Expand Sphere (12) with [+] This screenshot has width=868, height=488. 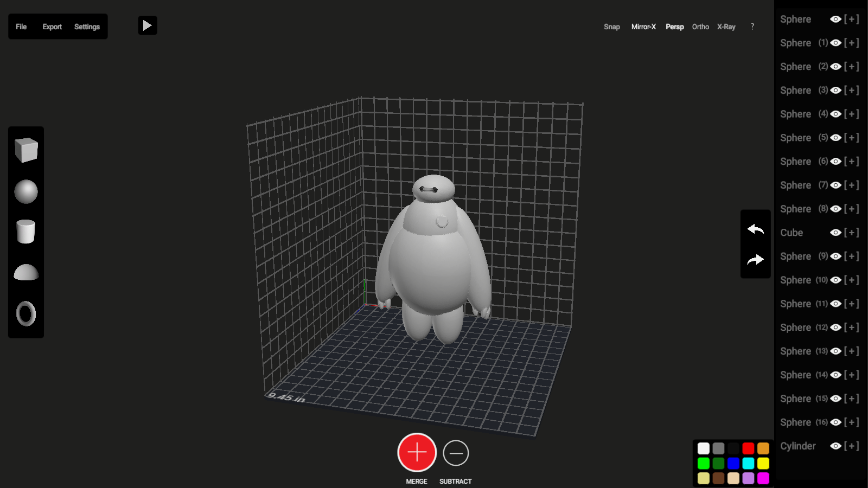pyautogui.click(x=852, y=328)
